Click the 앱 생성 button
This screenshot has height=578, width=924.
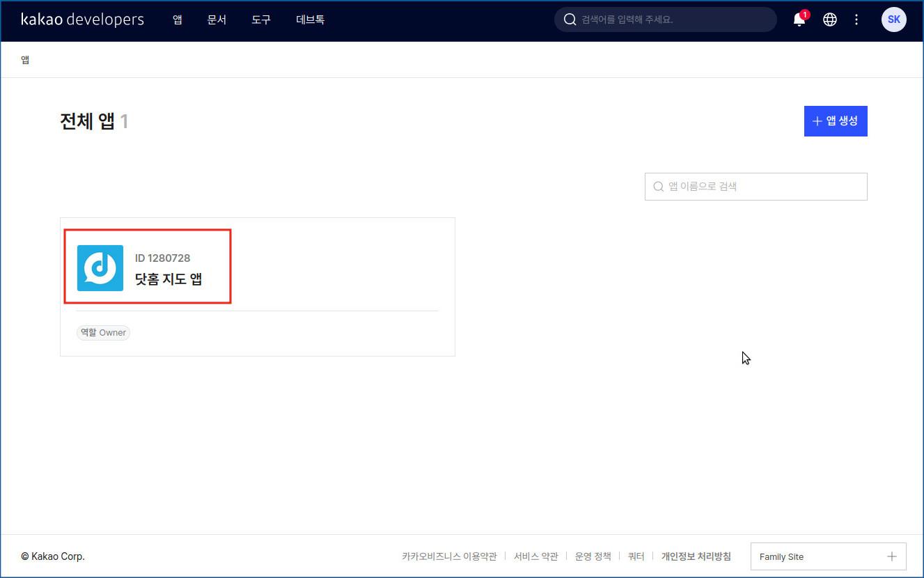(x=835, y=121)
